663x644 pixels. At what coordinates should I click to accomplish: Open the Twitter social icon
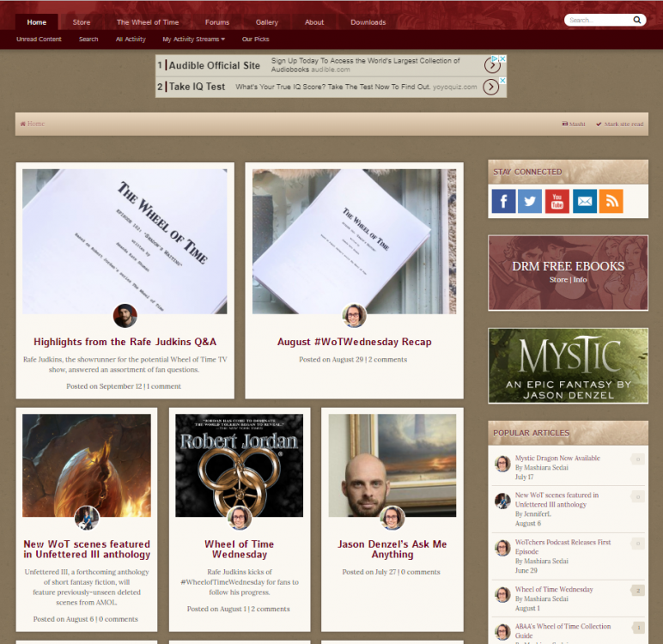pos(530,201)
